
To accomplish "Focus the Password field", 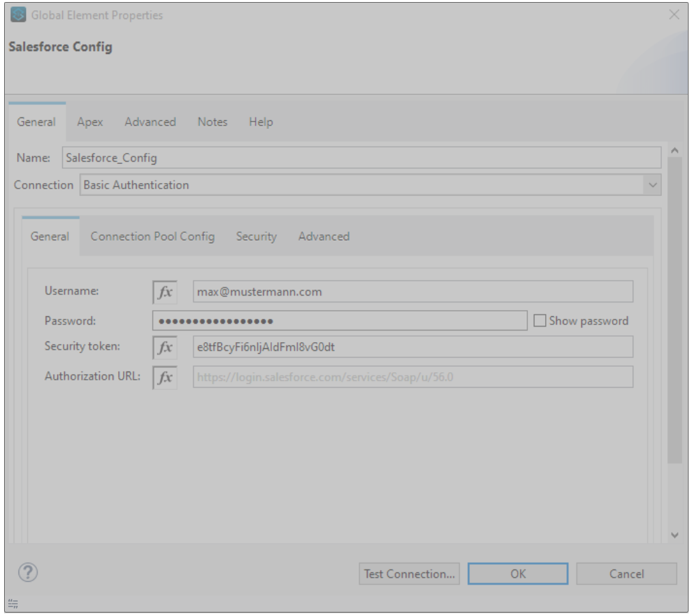I will pyautogui.click(x=340, y=320).
